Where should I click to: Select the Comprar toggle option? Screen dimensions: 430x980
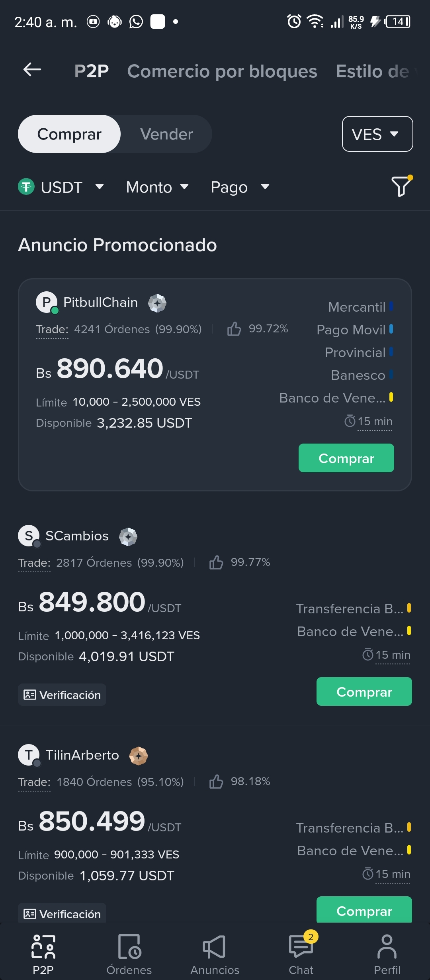click(69, 134)
